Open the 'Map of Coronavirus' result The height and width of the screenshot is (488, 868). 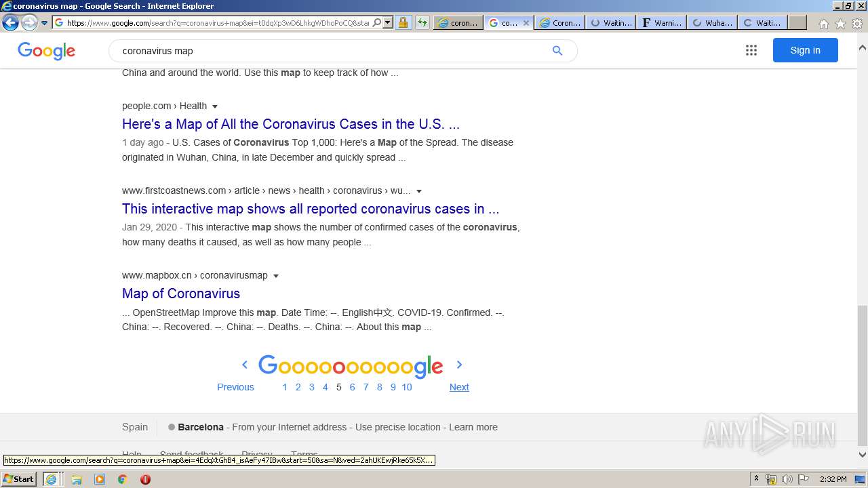[x=181, y=293]
